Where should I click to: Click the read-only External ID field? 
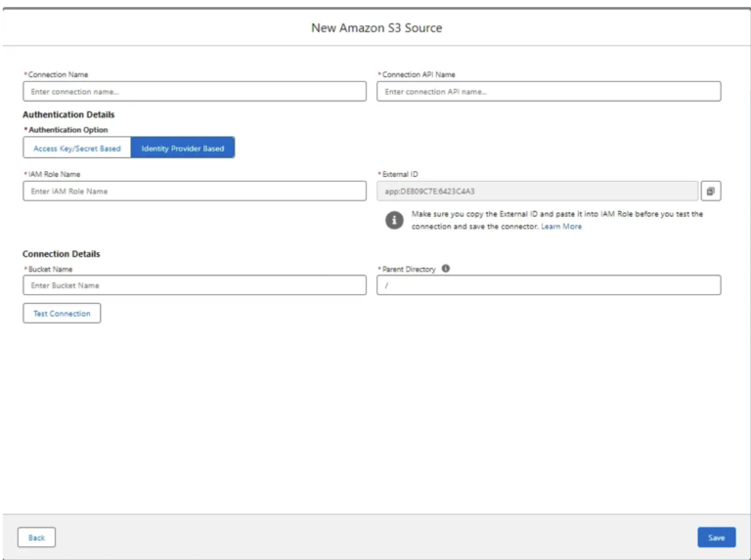537,192
